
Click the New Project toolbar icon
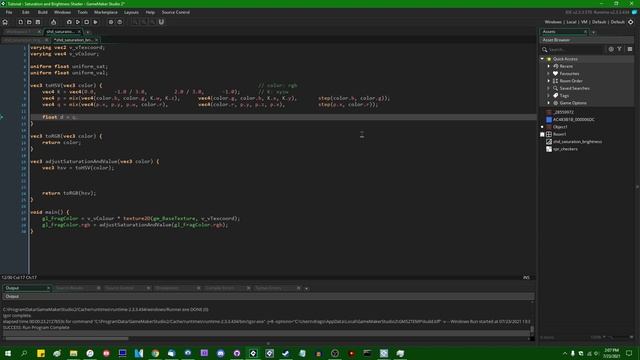click(x=20, y=22)
